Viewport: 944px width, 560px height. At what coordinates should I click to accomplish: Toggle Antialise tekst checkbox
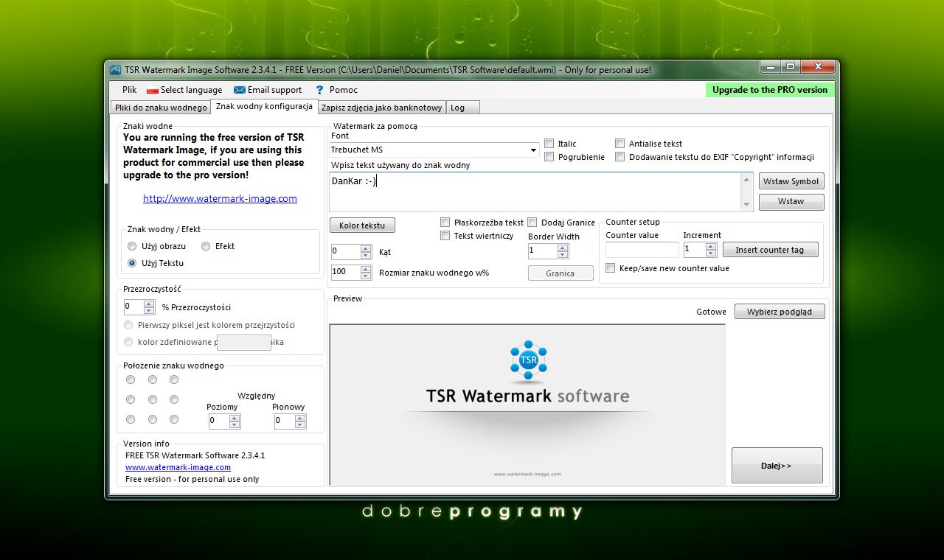620,144
